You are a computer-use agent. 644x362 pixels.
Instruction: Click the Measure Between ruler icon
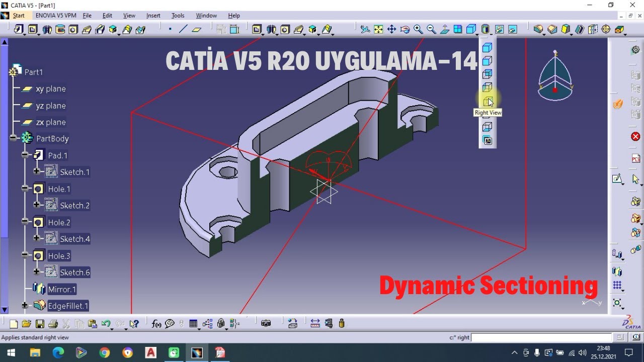tap(315, 324)
